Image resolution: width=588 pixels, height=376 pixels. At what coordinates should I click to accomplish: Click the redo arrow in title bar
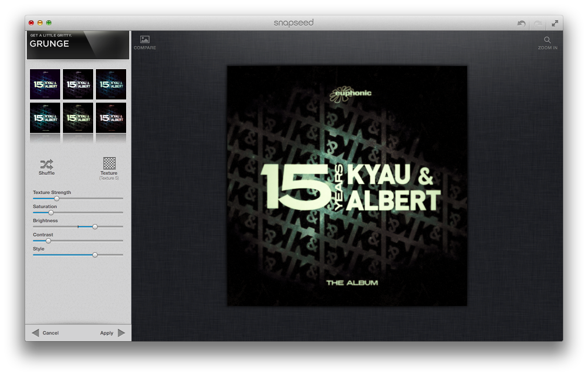(x=538, y=23)
